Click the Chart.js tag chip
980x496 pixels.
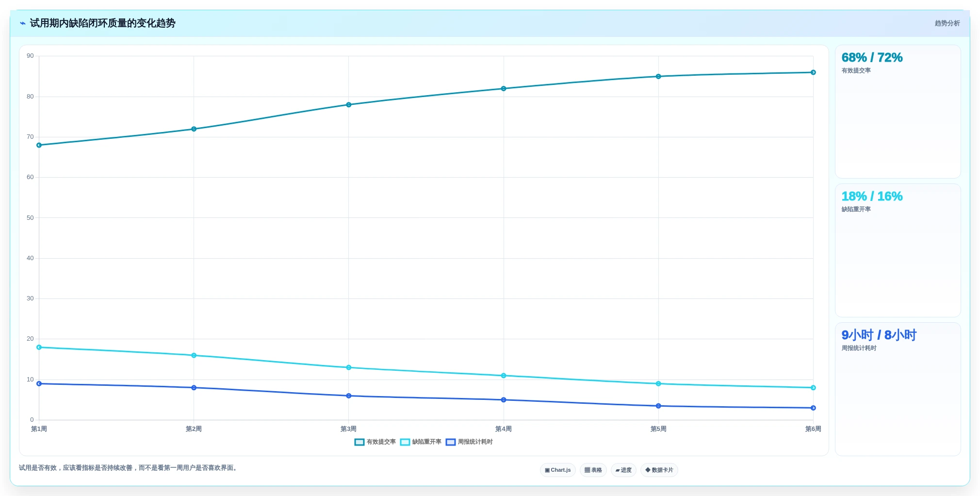(x=558, y=470)
